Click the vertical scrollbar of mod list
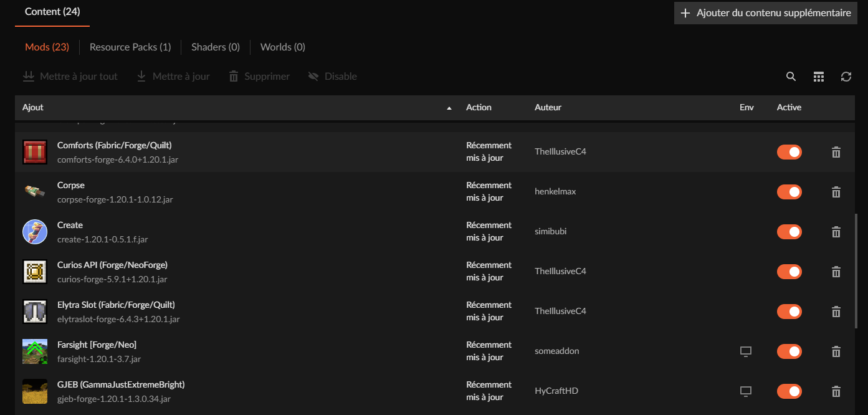Screen dimensions: 868x415 tap(857, 272)
